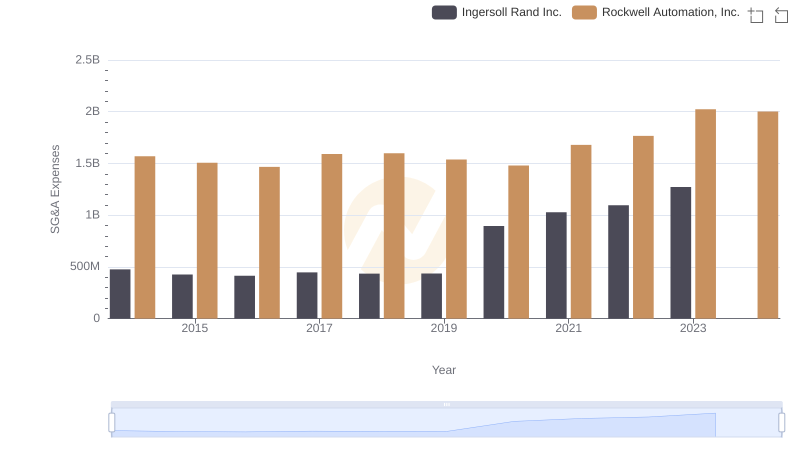This screenshot has width=800, height=461.
Task: Click the 2023 x-axis label
Action: tap(693, 328)
